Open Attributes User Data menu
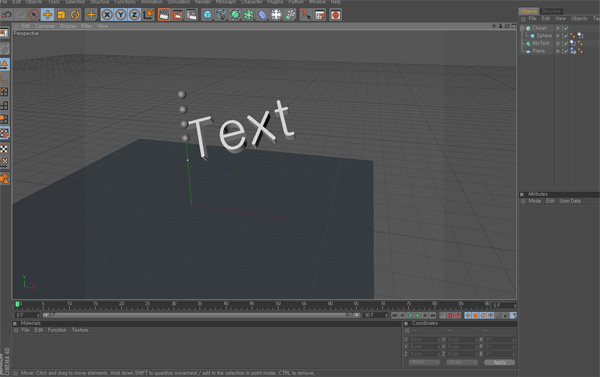600x377 pixels. click(x=570, y=201)
